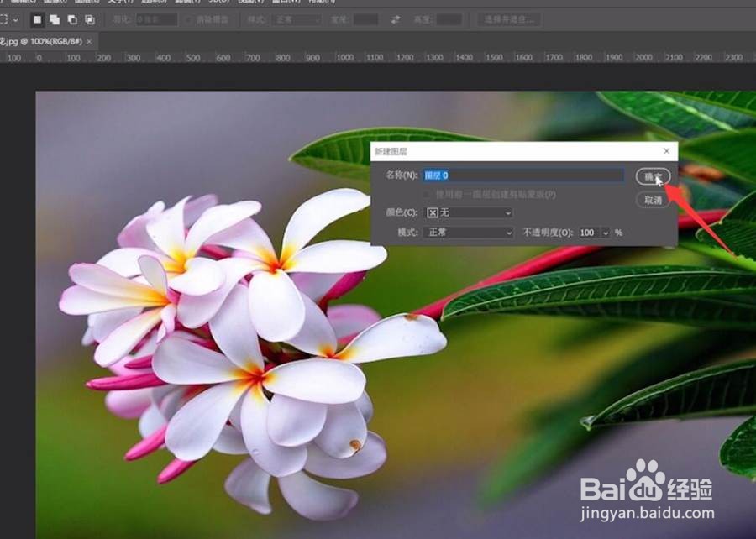Screen dimensions: 756x539
Task: Close the New Layer (新建图层) dialog with X
Action: pos(666,151)
